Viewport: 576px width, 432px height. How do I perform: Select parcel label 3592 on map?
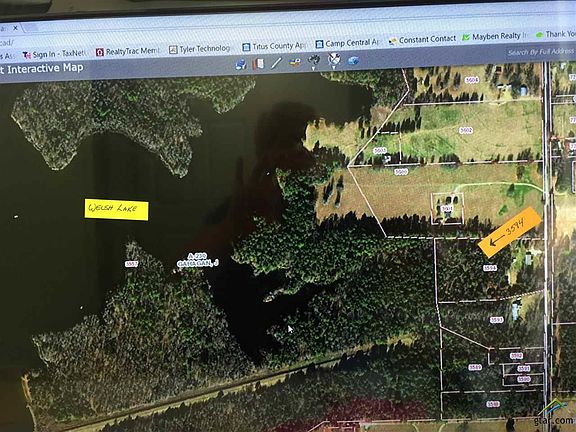(516, 356)
